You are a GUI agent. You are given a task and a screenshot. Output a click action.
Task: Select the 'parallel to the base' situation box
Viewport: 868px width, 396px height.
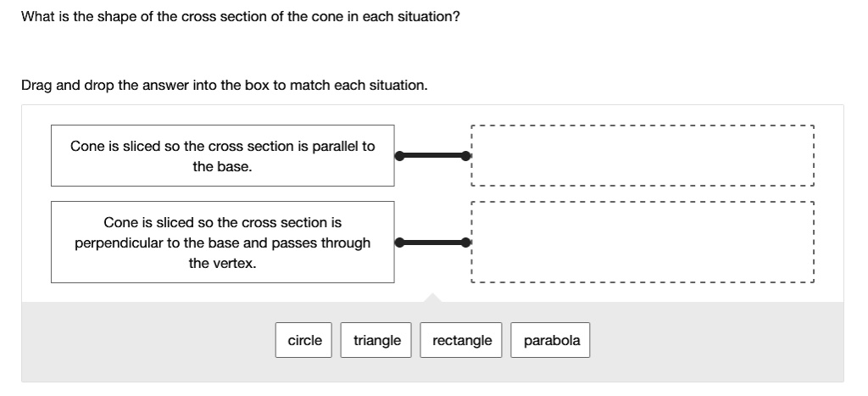[223, 156]
